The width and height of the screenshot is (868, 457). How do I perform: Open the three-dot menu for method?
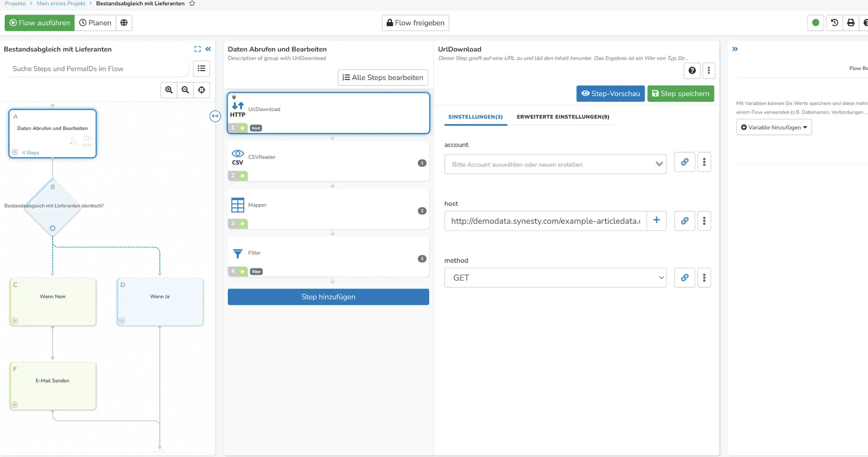pyautogui.click(x=705, y=277)
